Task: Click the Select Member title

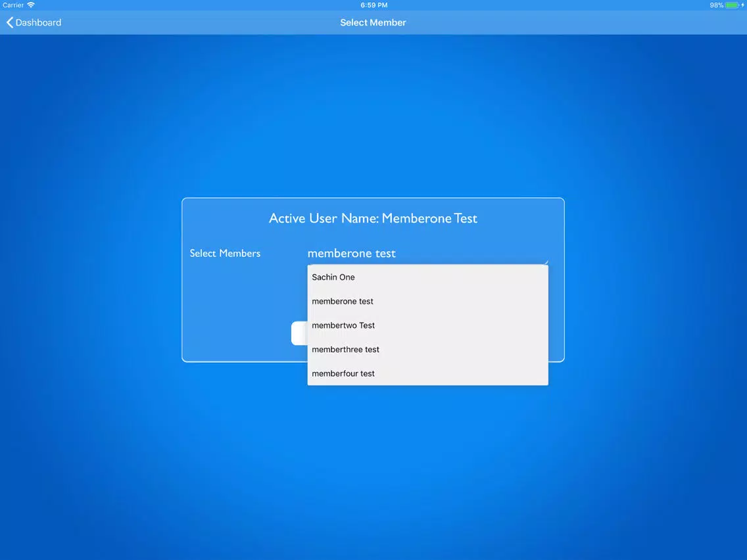Action: (x=373, y=22)
